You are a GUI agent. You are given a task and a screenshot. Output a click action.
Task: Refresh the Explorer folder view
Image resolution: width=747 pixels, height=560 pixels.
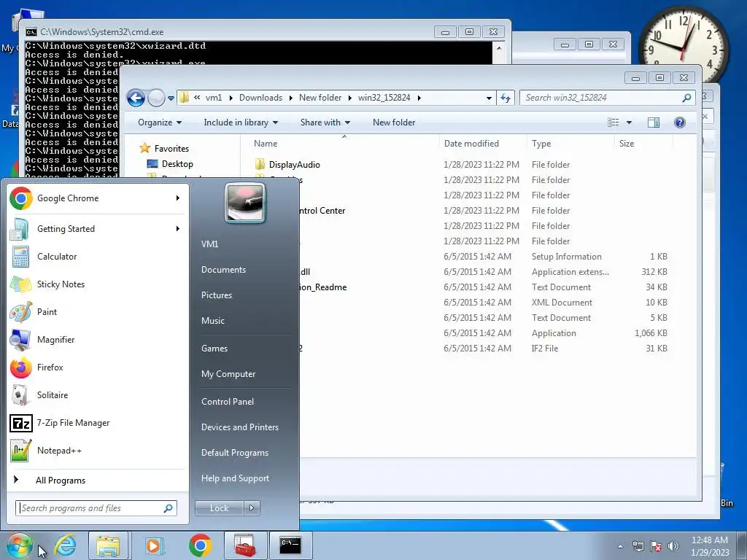506,98
